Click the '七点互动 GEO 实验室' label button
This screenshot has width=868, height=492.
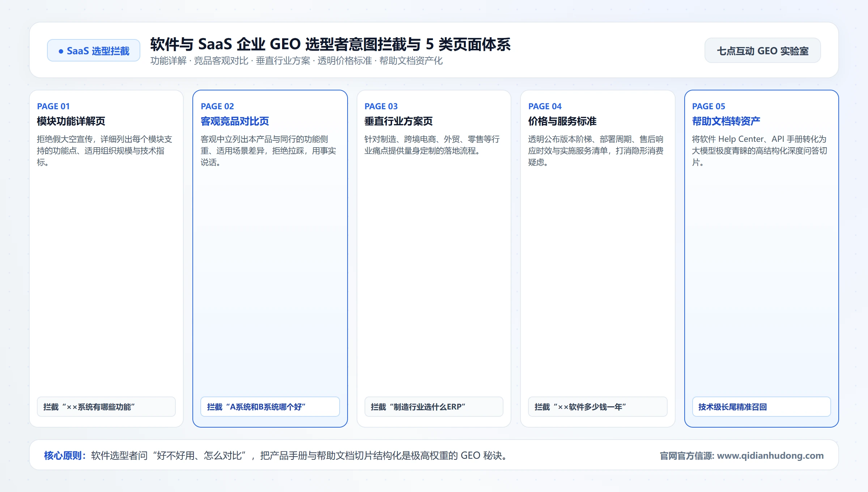(x=762, y=51)
